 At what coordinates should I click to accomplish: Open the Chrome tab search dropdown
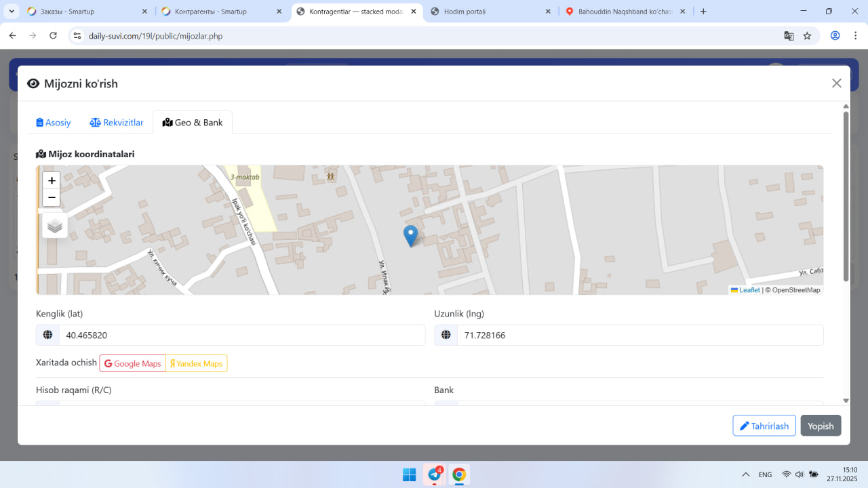click(12, 12)
